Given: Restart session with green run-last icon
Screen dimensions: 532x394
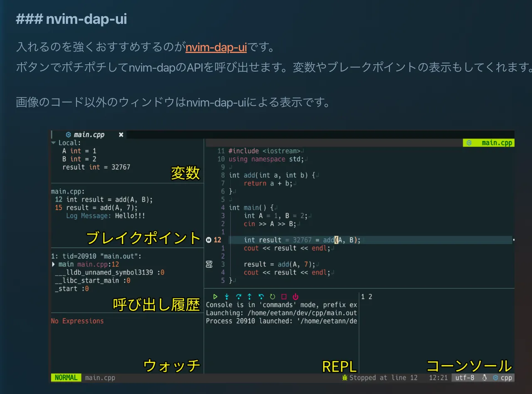Looking at the screenshot, I should [x=273, y=297].
